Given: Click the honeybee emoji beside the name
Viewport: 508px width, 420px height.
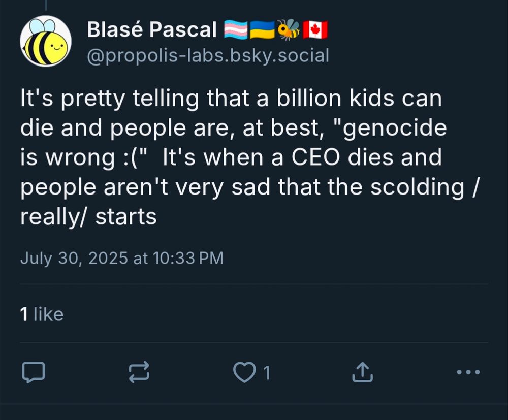Looking at the screenshot, I should 288,30.
